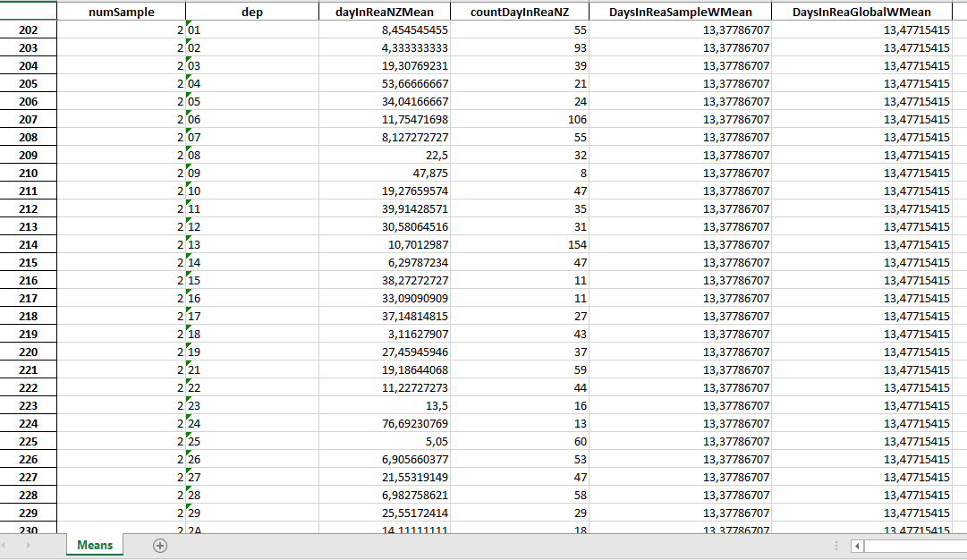Screen dimensions: 967x560
Task: Click cell with value 4,333333333
Action: point(385,48)
